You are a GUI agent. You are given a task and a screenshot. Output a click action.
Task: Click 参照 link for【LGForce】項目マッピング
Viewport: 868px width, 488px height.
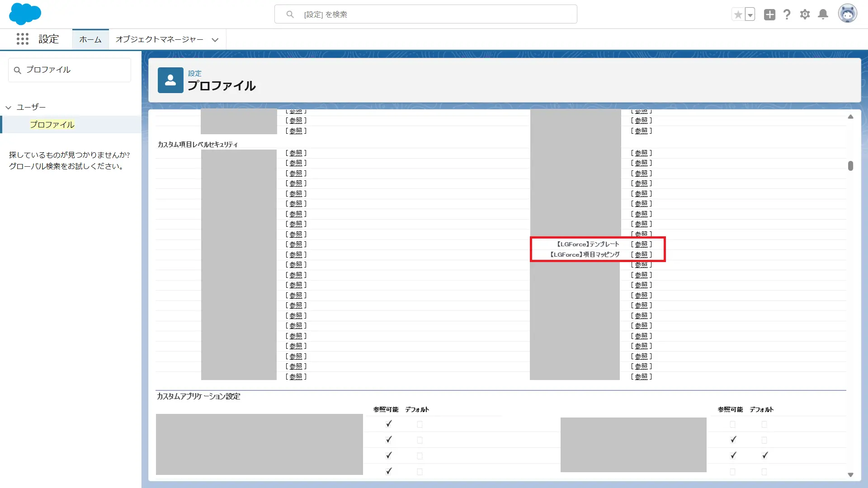(641, 255)
